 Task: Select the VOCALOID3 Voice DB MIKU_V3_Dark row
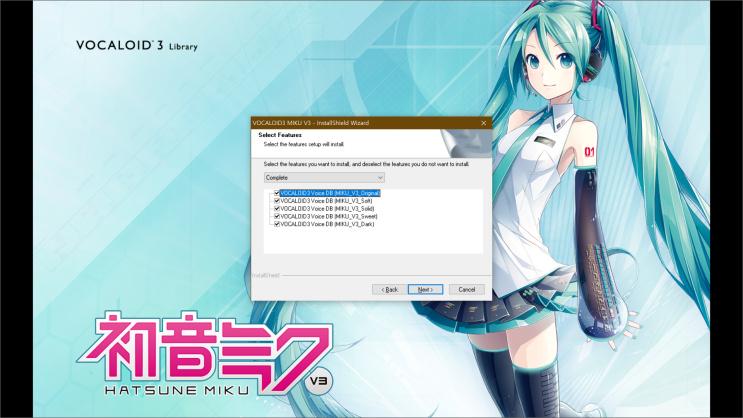(327, 224)
